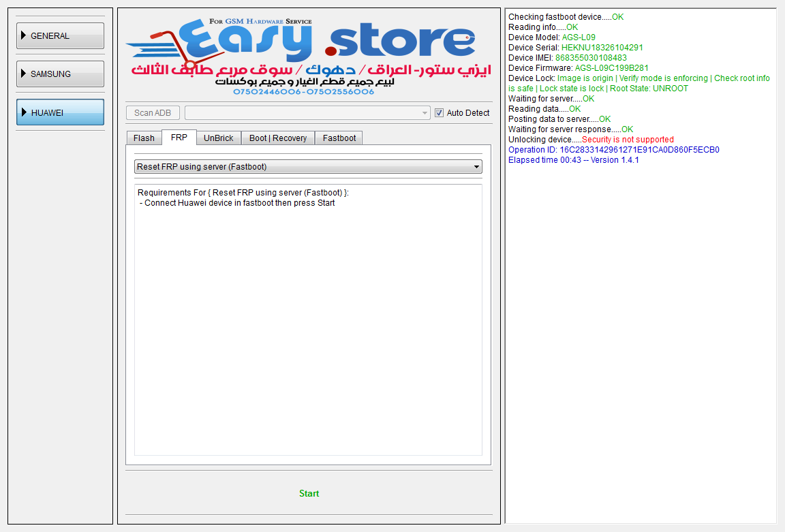This screenshot has height=532, width=785.
Task: Toggle the Auto Detect checkbox
Action: pyautogui.click(x=439, y=112)
